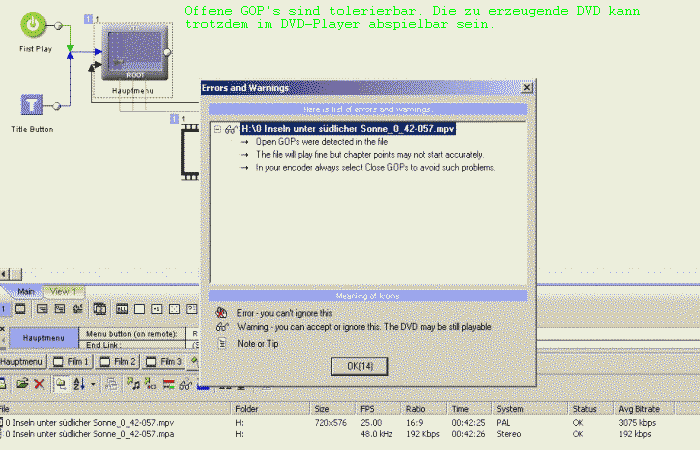Switch to the Main tab

click(26, 291)
